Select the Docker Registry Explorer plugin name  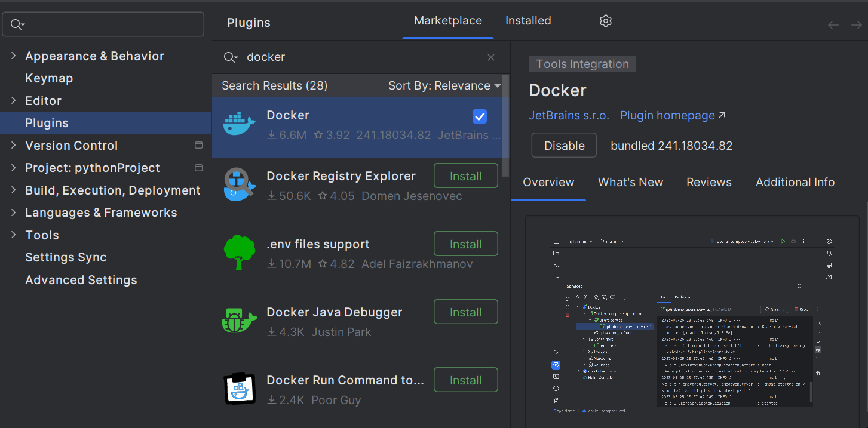(341, 176)
